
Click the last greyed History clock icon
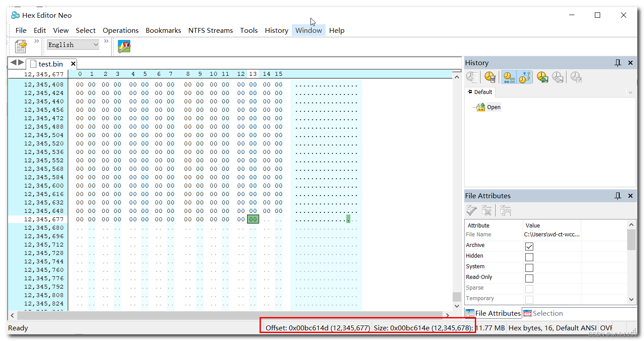[576, 77]
